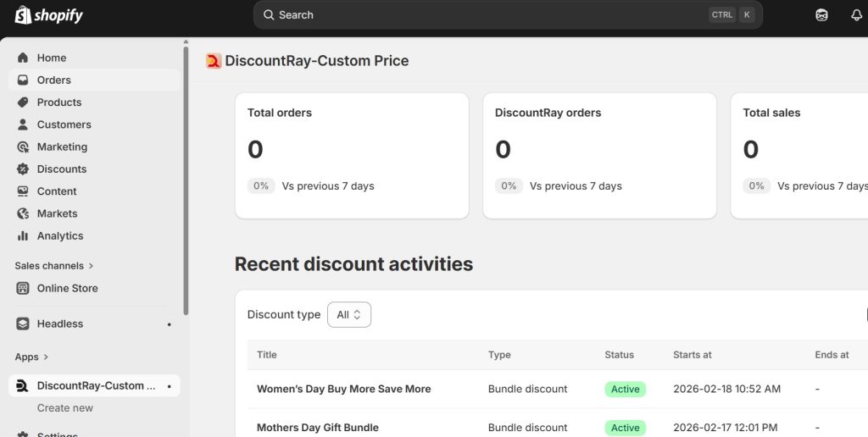868x437 pixels.
Task: Open the notifications bell
Action: [x=856, y=15]
